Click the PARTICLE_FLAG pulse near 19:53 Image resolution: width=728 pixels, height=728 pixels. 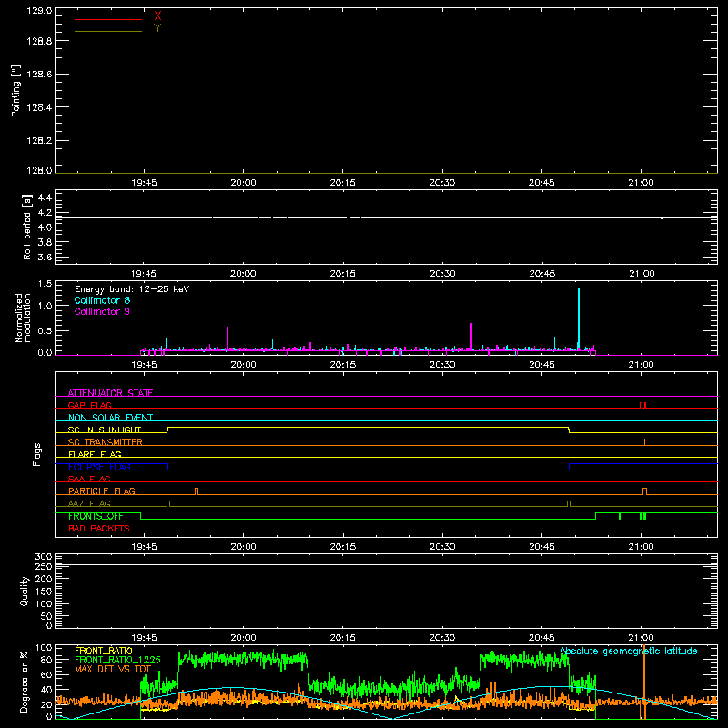pos(197,491)
